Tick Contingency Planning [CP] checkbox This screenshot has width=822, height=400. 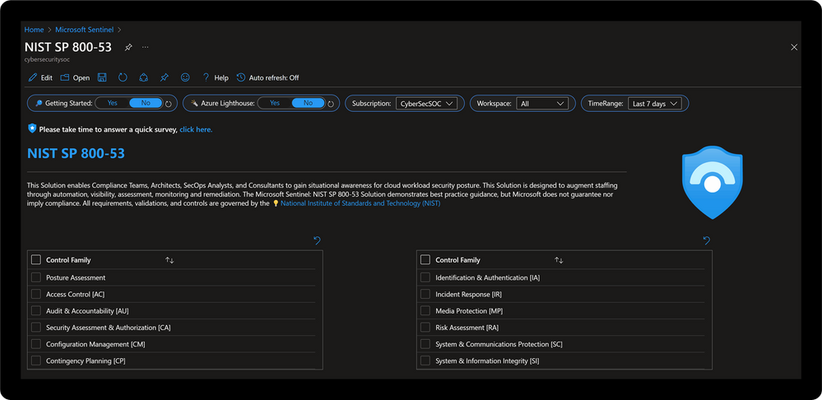point(36,361)
